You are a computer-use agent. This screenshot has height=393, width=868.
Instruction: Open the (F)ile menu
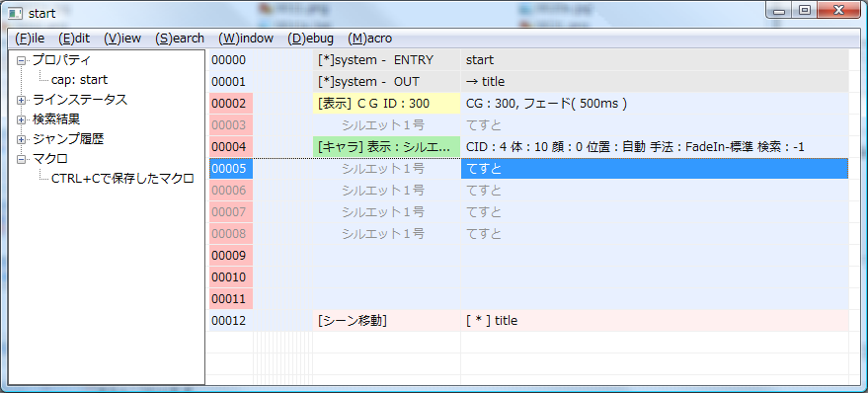click(30, 39)
